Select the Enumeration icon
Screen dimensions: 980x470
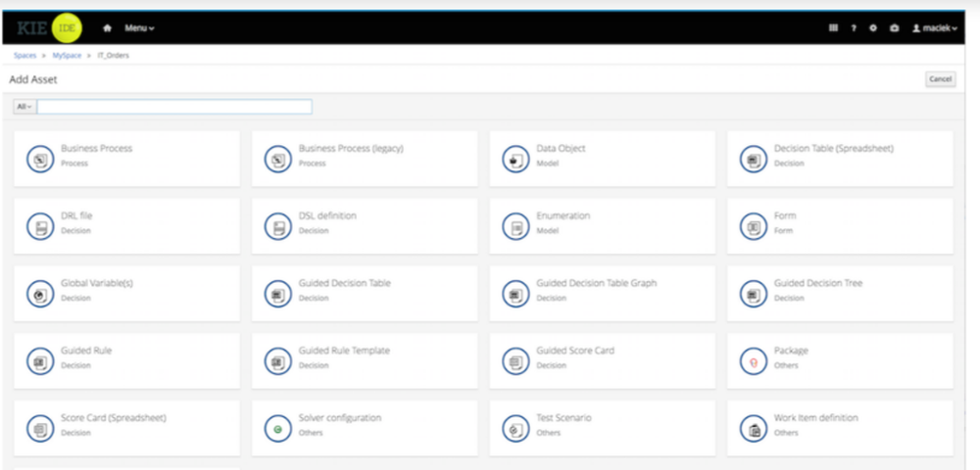[515, 226]
